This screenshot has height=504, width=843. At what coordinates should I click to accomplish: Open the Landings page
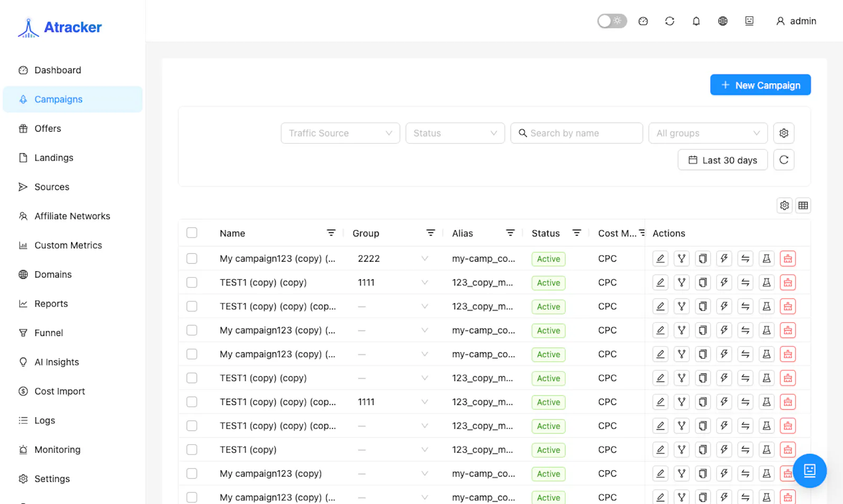73,157
